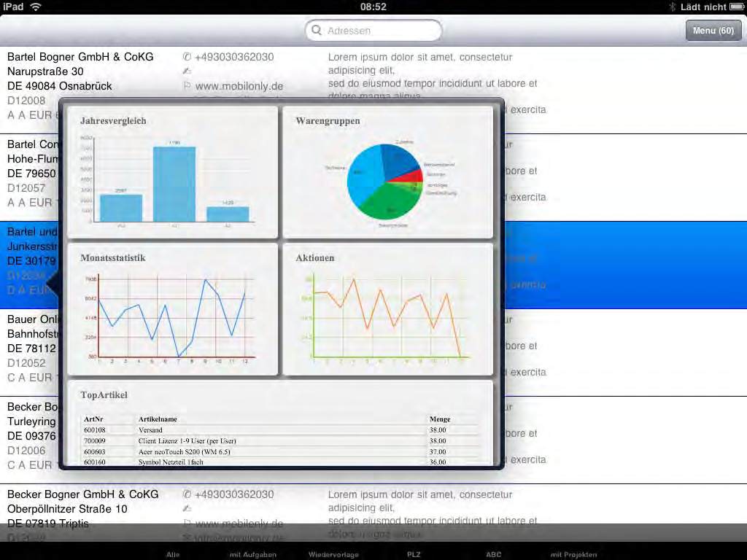Switch to the ABC tab
This screenshot has width=747, height=560.
(494, 555)
